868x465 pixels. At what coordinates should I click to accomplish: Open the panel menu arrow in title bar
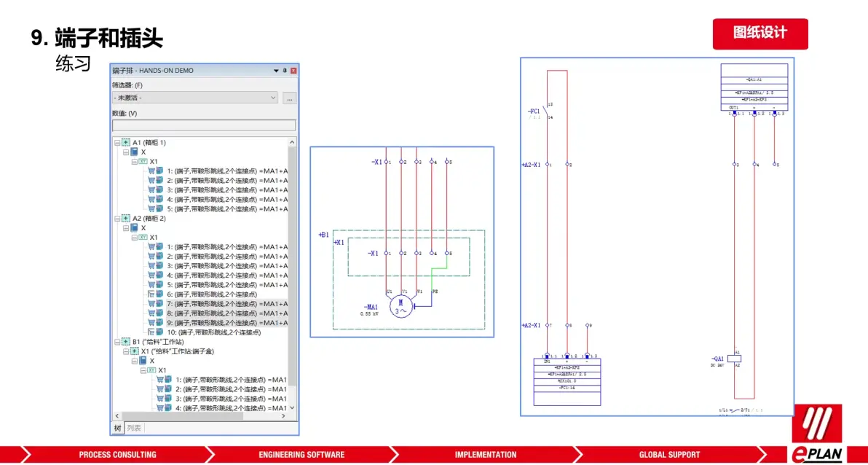click(276, 71)
